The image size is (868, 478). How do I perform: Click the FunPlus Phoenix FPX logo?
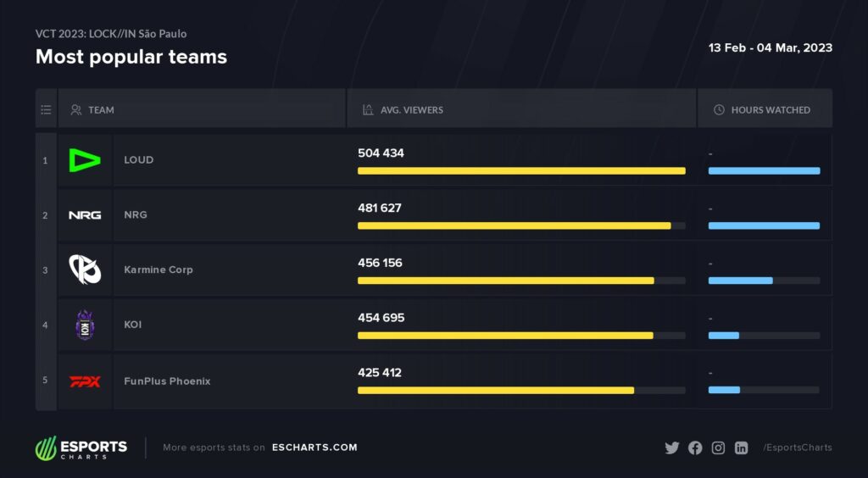tap(85, 381)
